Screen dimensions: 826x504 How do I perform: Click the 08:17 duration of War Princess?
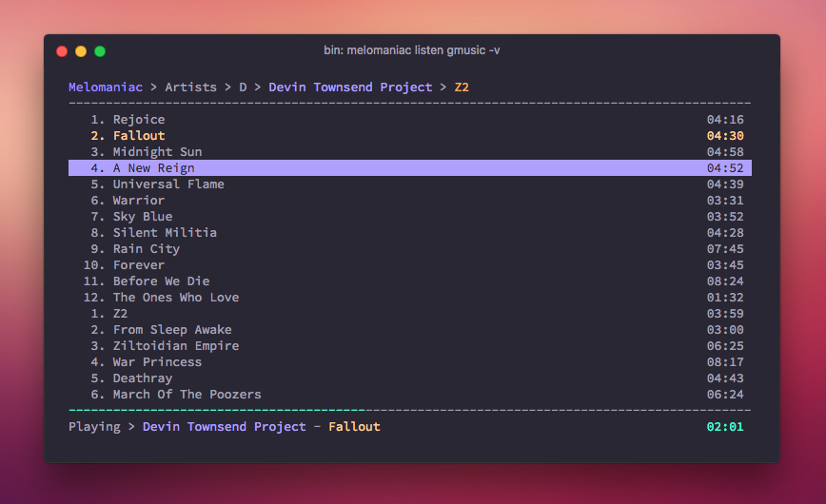pos(725,361)
